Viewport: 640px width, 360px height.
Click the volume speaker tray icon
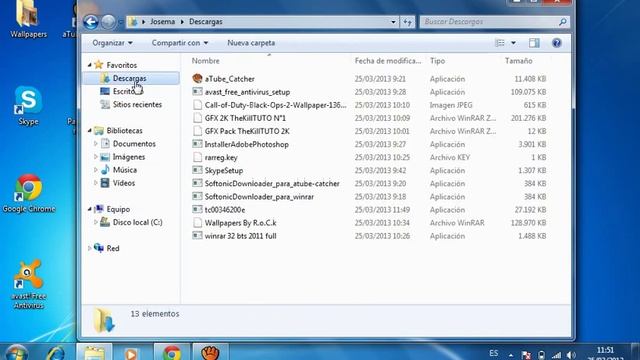point(571,356)
